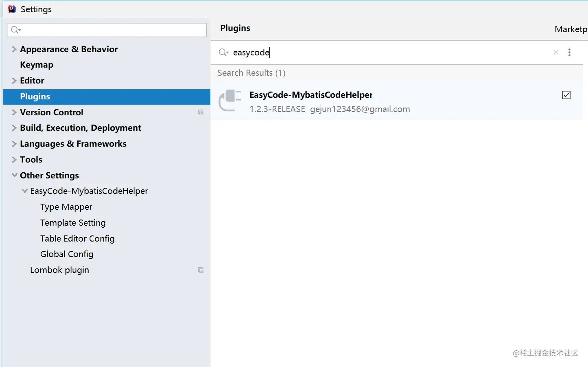Open Template Setting page
Viewport: 588px width, 367px height.
pos(73,223)
